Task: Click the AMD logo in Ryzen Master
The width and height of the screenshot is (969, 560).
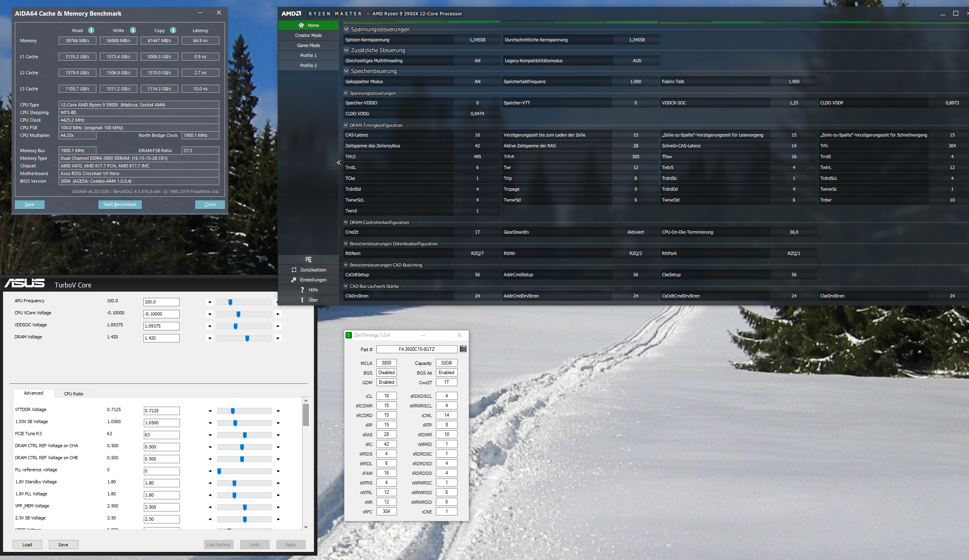Action: [291, 14]
